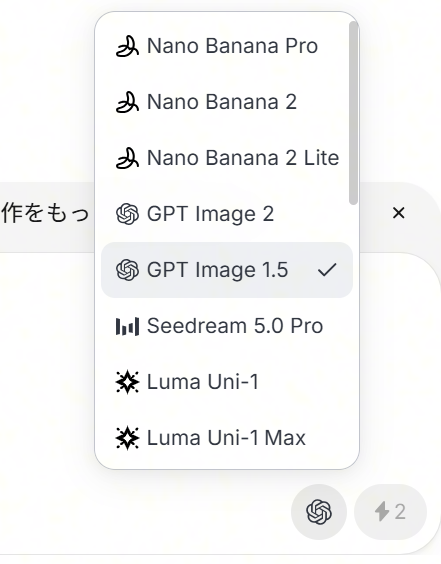The height and width of the screenshot is (564, 441).
Task: Click the bars icon next to Seedream 5.0 Pro
Action: click(x=127, y=326)
